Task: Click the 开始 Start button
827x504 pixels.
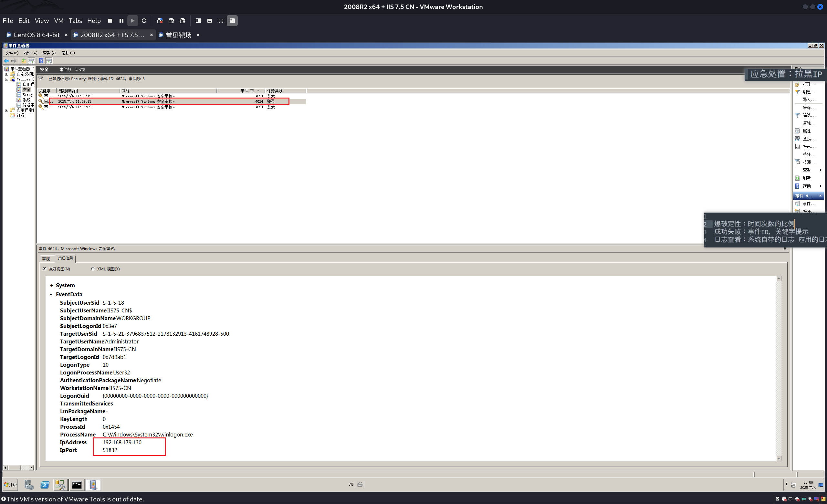Action: tap(10, 485)
